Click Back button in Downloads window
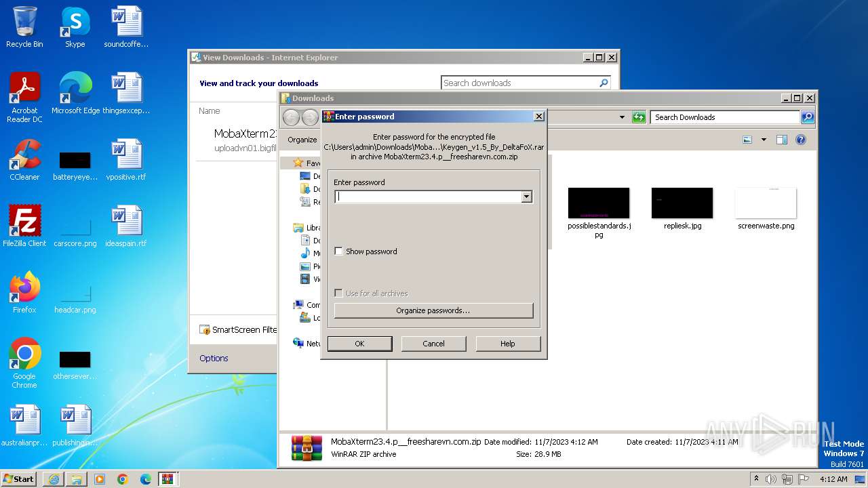Screen dimensions: 868x488 tap(291, 117)
